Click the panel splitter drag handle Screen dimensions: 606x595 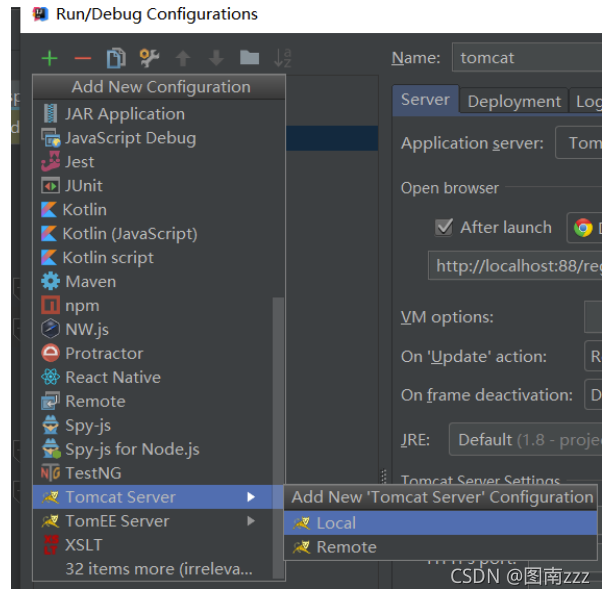(x=384, y=476)
